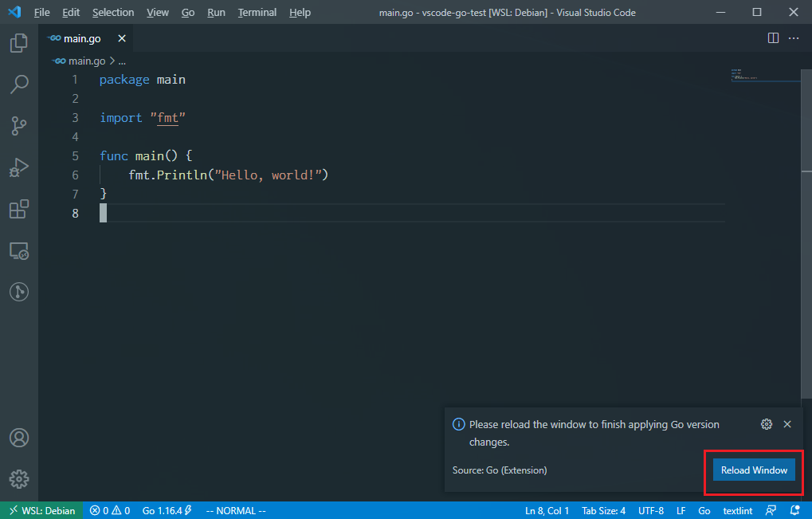Open the editor breadcrumb ellipsis dropdown
Viewport: 812px width, 519px height.
(121, 61)
